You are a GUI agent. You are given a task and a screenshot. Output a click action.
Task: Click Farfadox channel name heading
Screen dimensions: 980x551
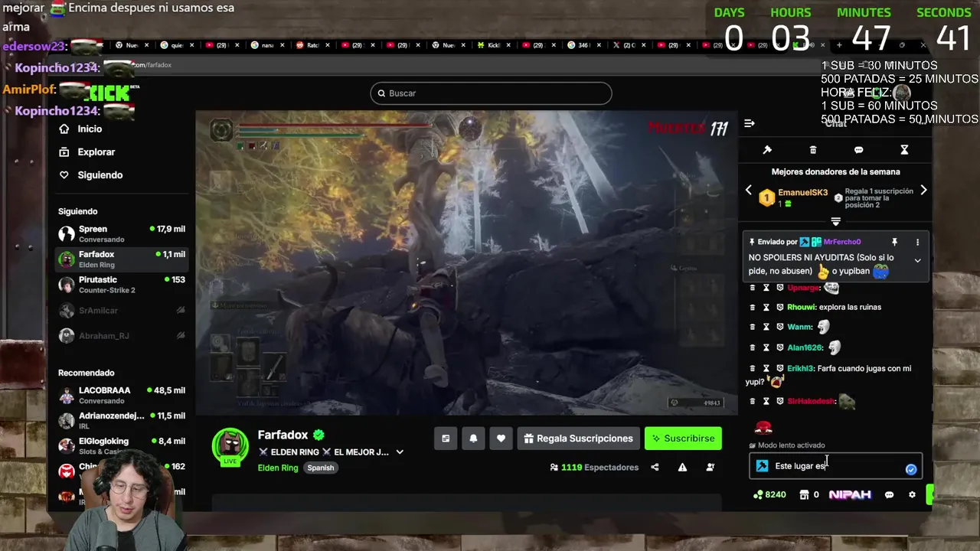(283, 435)
